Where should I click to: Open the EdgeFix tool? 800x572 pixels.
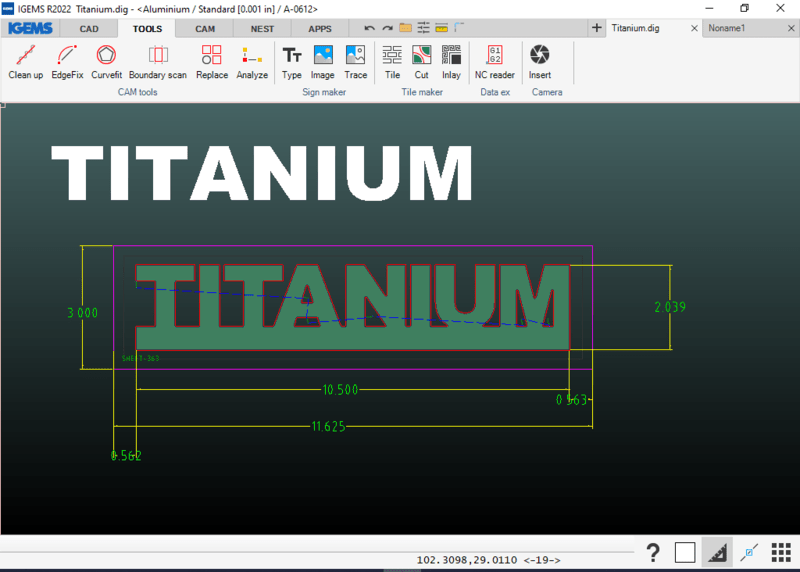pyautogui.click(x=67, y=62)
